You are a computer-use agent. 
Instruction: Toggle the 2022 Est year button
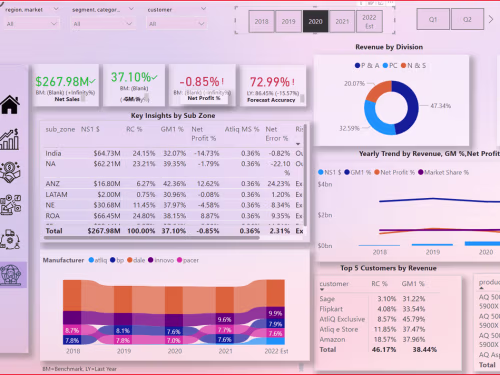click(369, 21)
